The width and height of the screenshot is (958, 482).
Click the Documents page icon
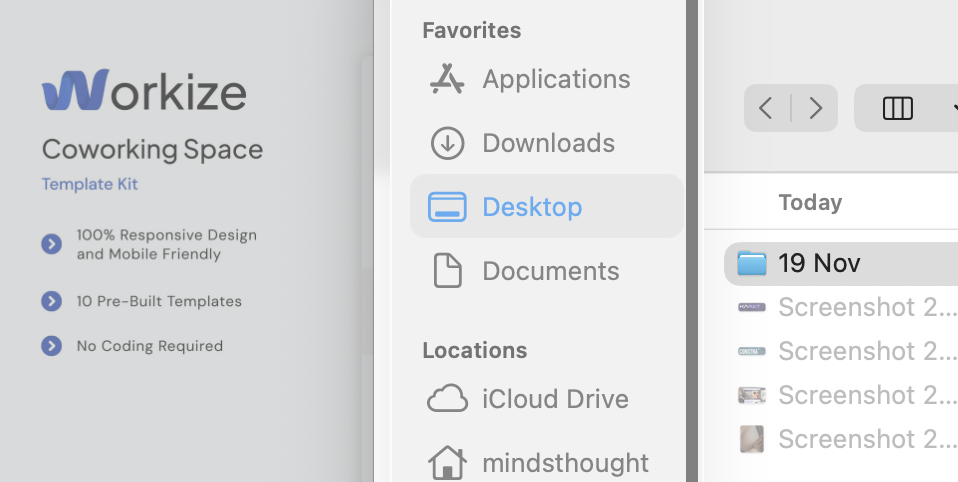pyautogui.click(x=448, y=270)
